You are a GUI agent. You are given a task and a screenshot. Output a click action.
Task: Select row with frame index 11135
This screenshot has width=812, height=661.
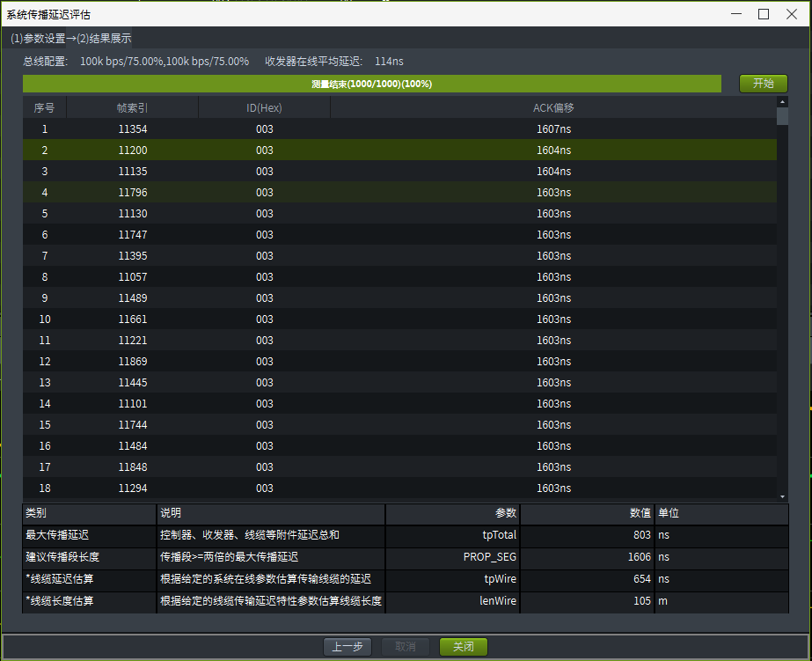[399, 172]
